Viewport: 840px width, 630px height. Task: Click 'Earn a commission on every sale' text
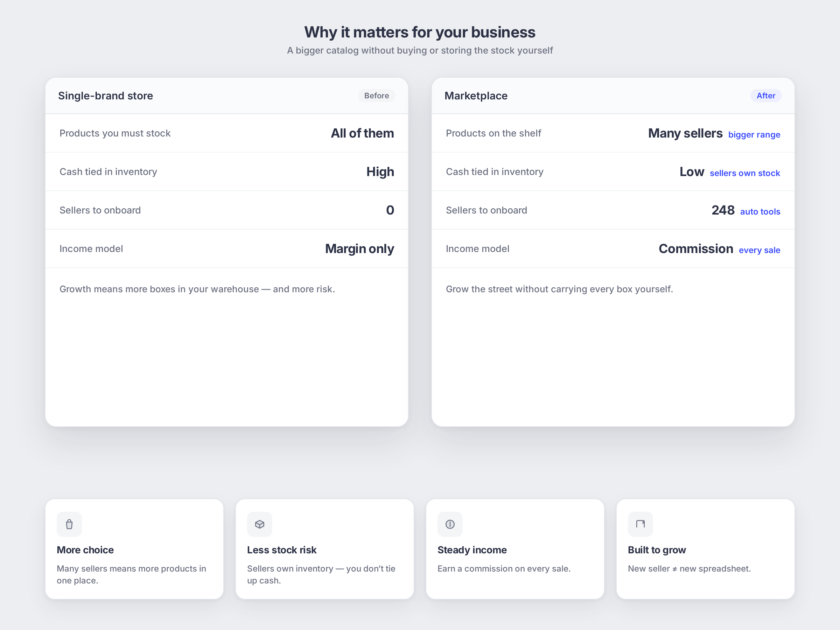click(504, 569)
